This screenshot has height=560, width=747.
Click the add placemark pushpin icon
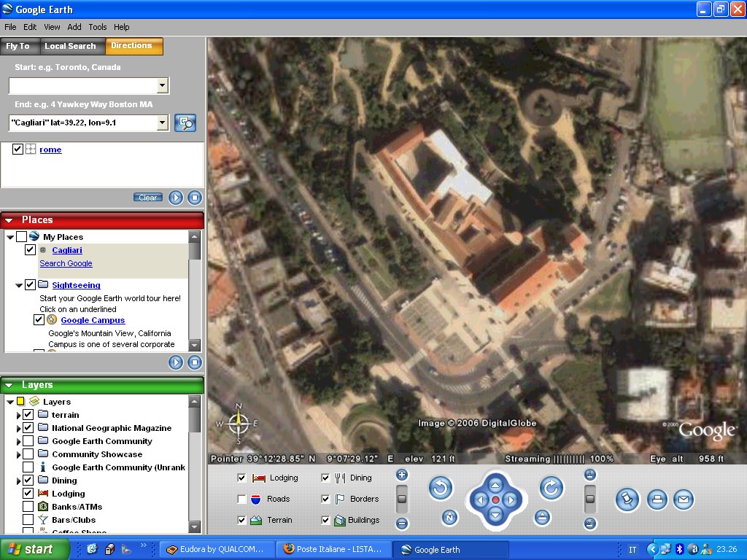(627, 499)
